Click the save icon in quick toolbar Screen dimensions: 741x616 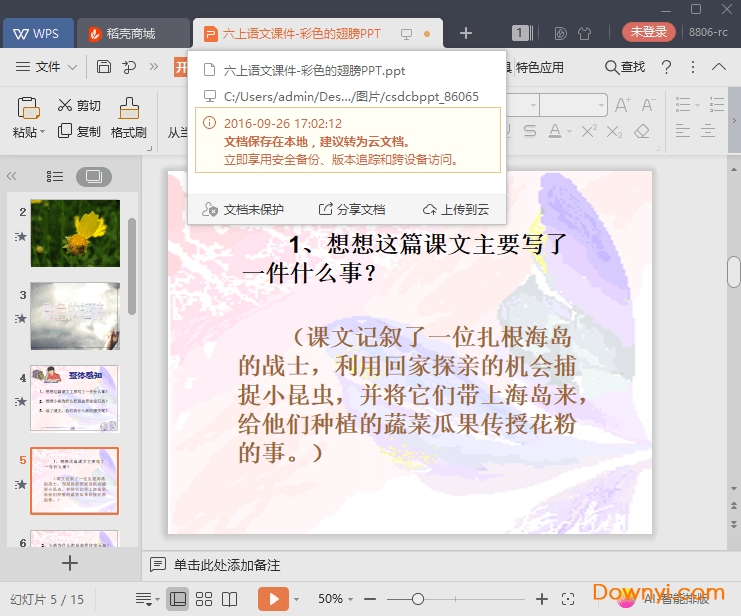[x=103, y=67]
